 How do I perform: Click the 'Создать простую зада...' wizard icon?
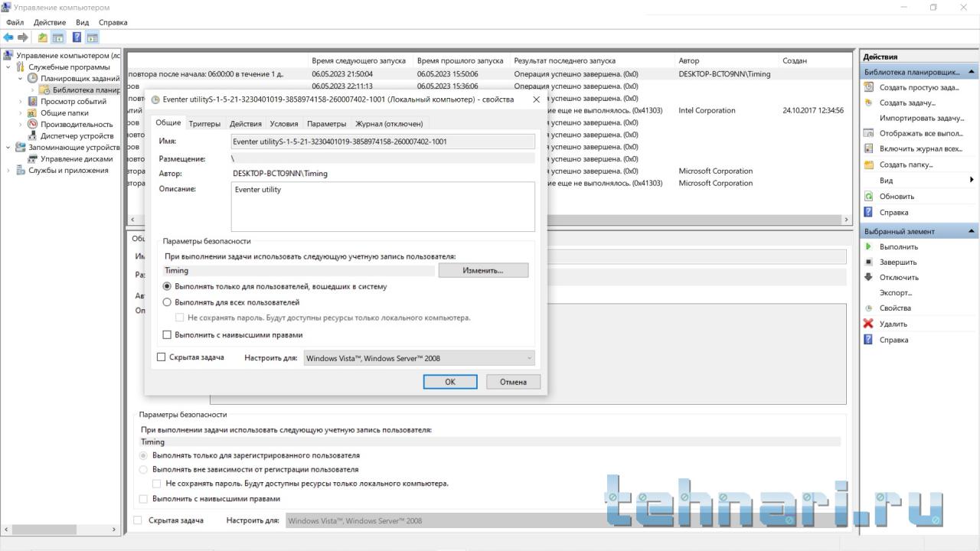click(x=868, y=87)
